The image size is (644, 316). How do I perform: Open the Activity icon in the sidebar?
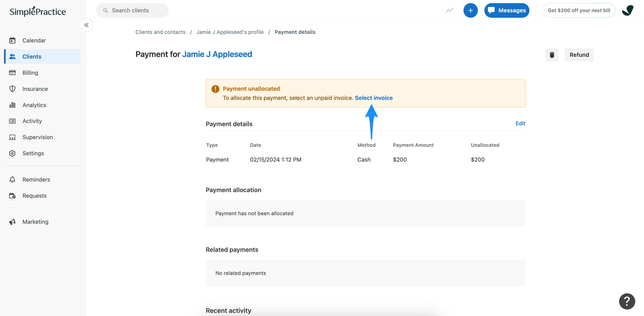[13, 121]
